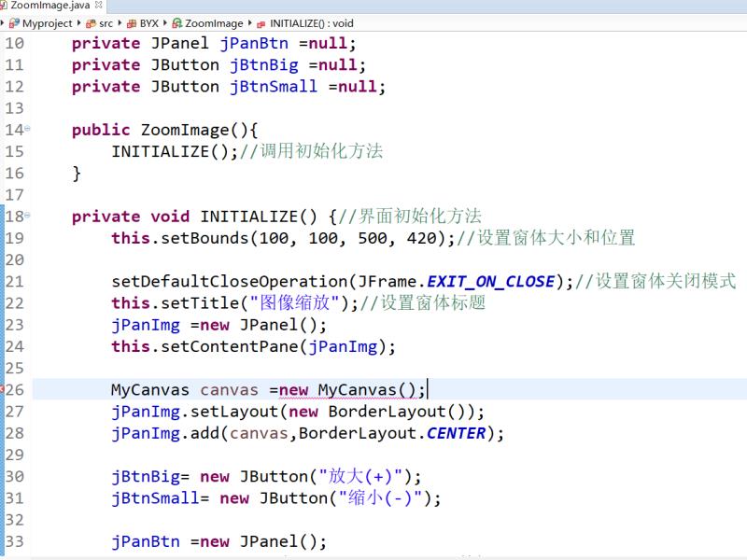
Task: Open the ZoomImage class breadcrumb segment
Action: coord(214,23)
